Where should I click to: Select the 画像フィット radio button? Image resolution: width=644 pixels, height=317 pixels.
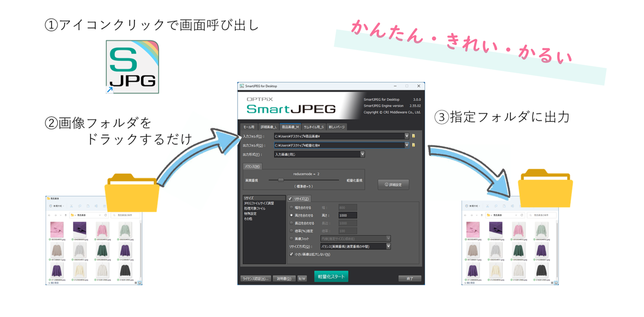point(292,239)
